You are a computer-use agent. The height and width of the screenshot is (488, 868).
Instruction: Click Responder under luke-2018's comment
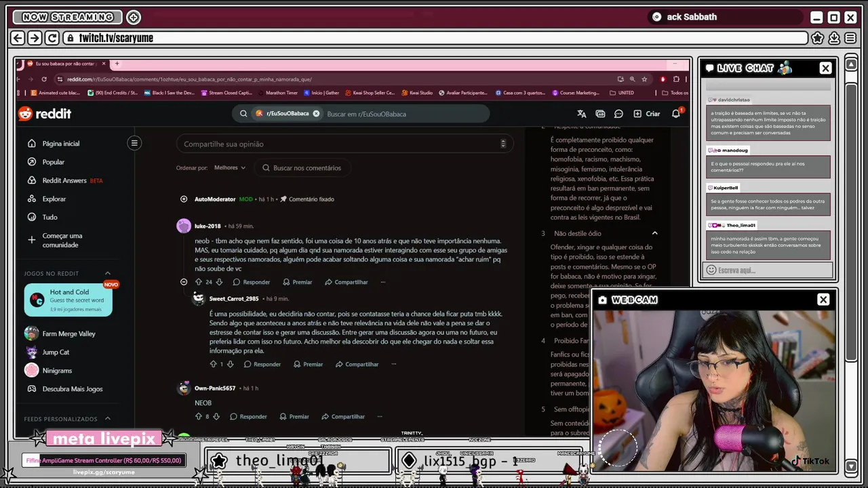pos(251,282)
